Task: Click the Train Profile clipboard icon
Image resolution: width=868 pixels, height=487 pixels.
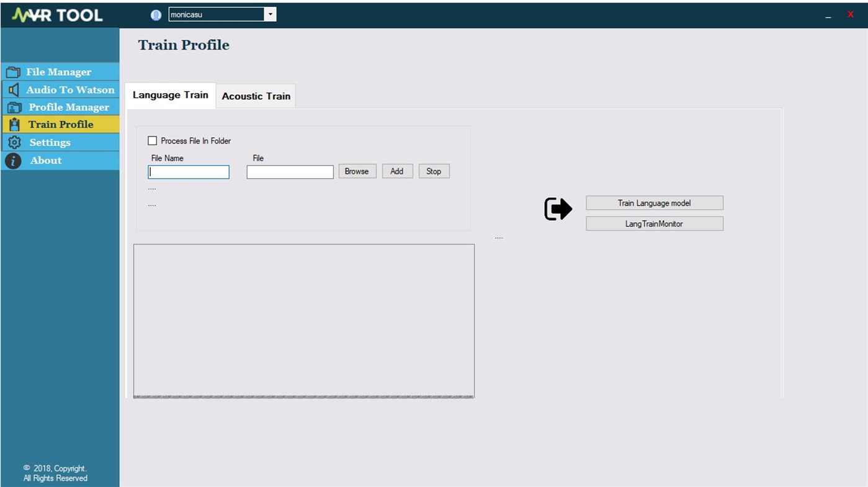Action: (14, 124)
